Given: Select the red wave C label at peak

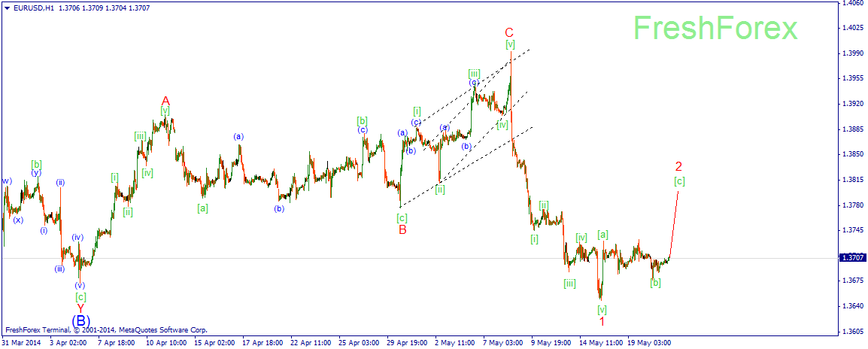Looking at the screenshot, I should 509,32.
